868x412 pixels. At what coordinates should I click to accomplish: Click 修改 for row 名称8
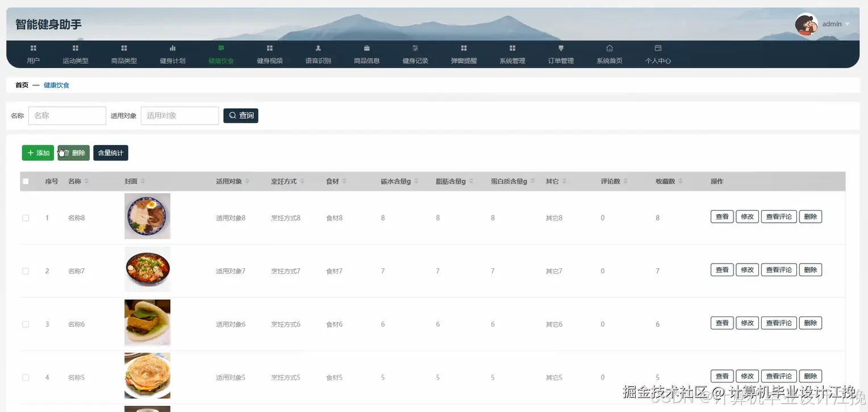point(747,217)
